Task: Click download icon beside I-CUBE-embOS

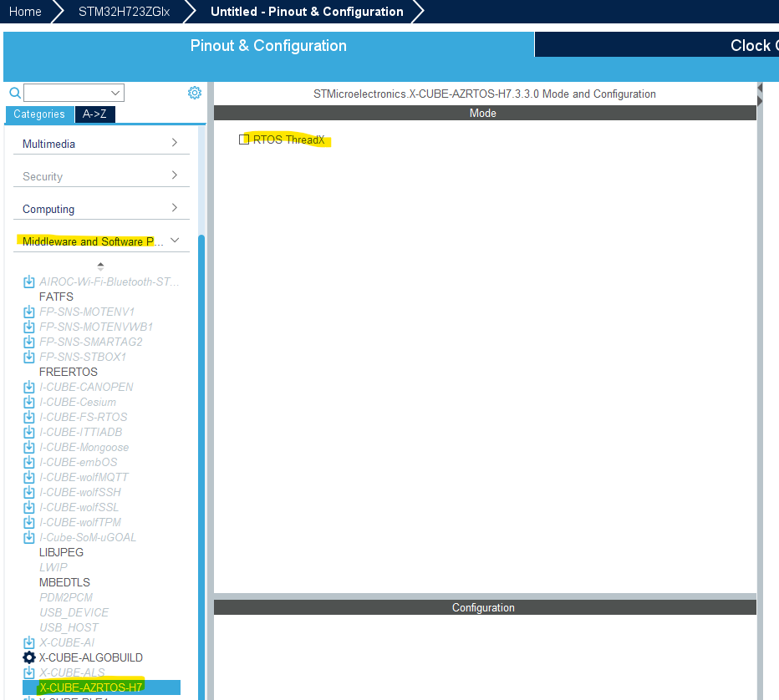Action: tap(29, 462)
